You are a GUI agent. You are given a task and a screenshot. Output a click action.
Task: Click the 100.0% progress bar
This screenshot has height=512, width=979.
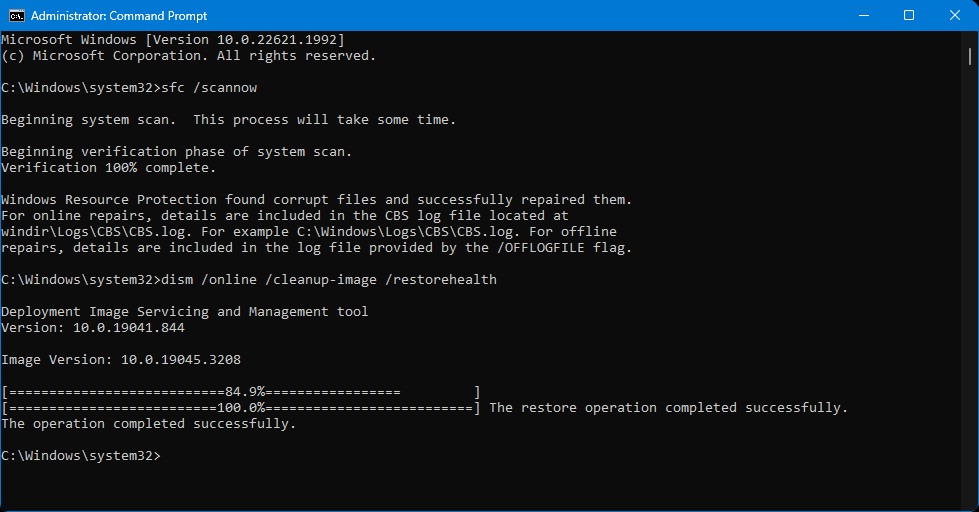(240, 408)
